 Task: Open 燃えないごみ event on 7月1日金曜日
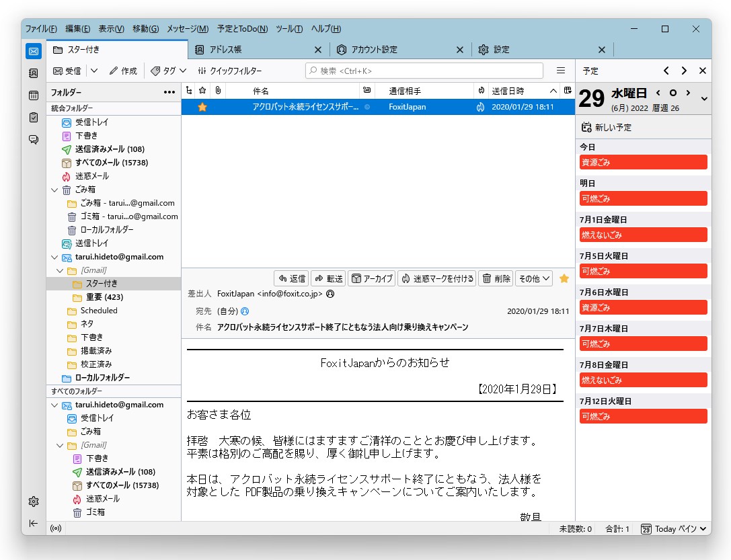(x=644, y=235)
